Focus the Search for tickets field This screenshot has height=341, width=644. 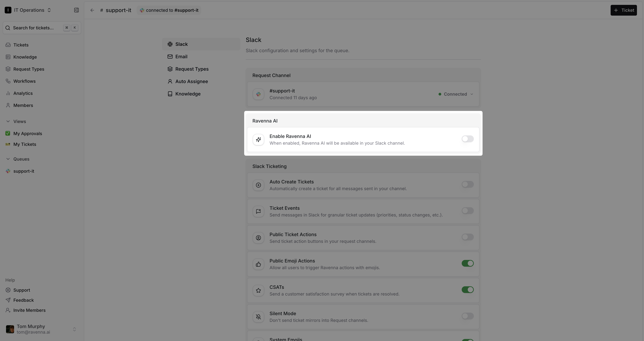[42, 28]
